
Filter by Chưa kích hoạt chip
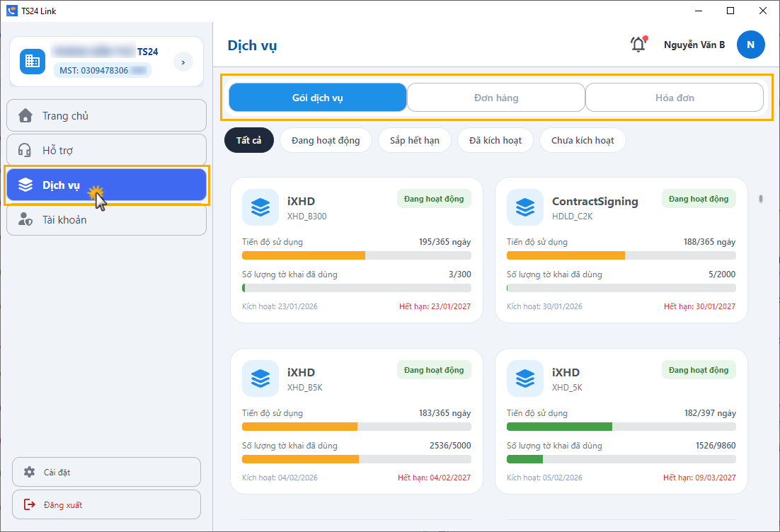(x=583, y=140)
